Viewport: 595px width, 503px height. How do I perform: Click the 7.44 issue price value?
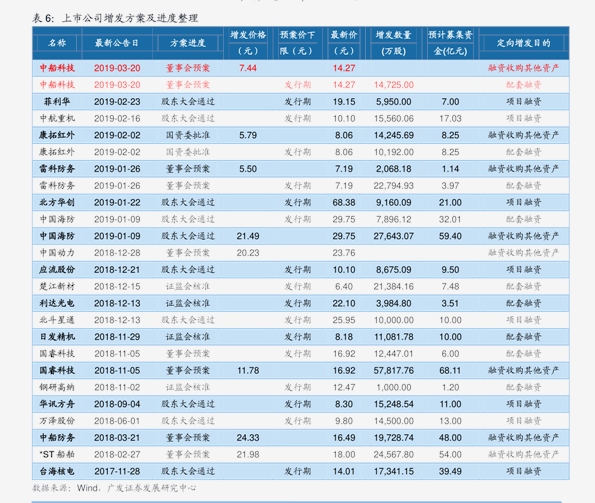click(x=248, y=68)
